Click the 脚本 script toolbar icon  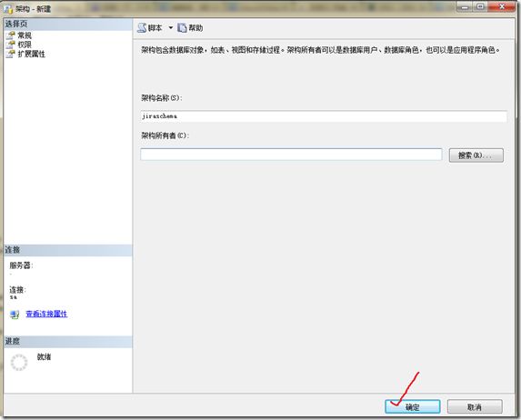[142, 28]
